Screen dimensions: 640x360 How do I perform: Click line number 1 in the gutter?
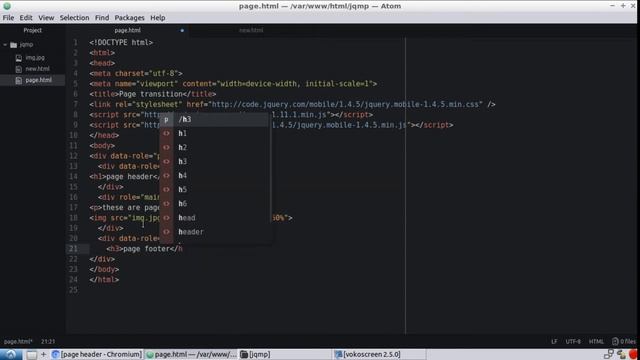pyautogui.click(x=76, y=42)
